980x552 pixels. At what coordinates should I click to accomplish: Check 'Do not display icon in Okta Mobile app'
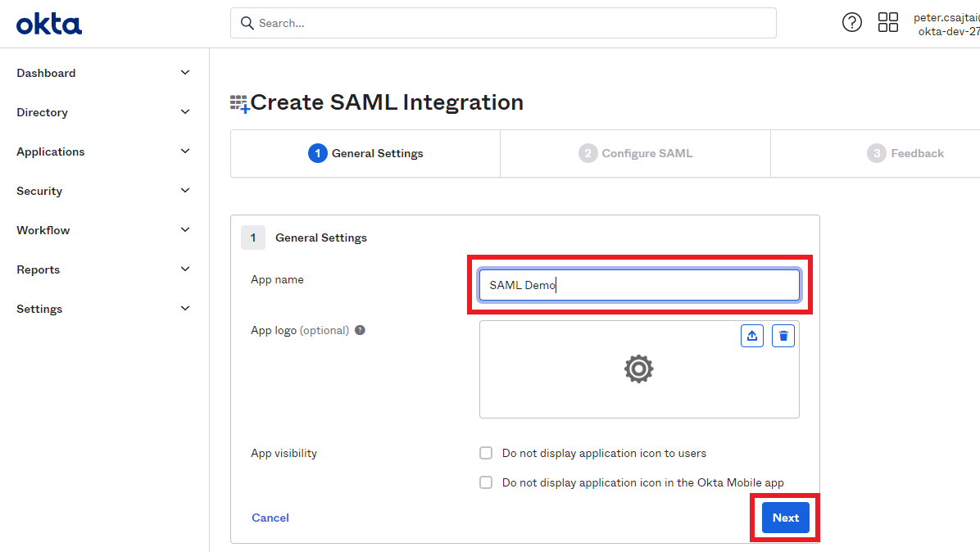pos(486,482)
